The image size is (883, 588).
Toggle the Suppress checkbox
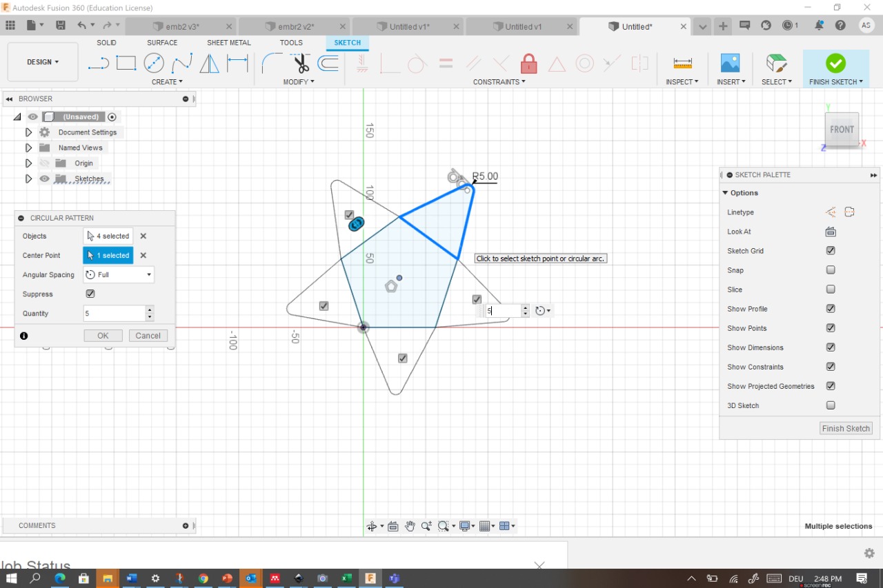[90, 294]
